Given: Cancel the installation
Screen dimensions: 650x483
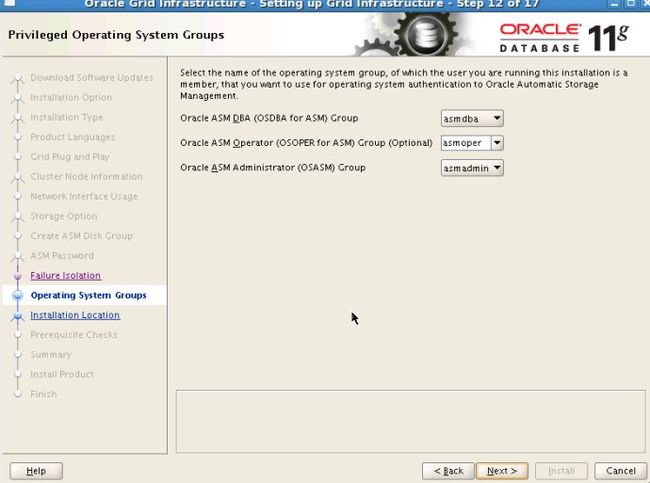Looking at the screenshot, I should 621,471.
